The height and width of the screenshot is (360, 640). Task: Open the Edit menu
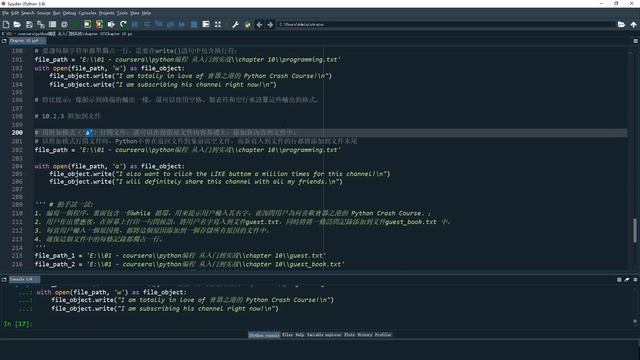[15, 13]
